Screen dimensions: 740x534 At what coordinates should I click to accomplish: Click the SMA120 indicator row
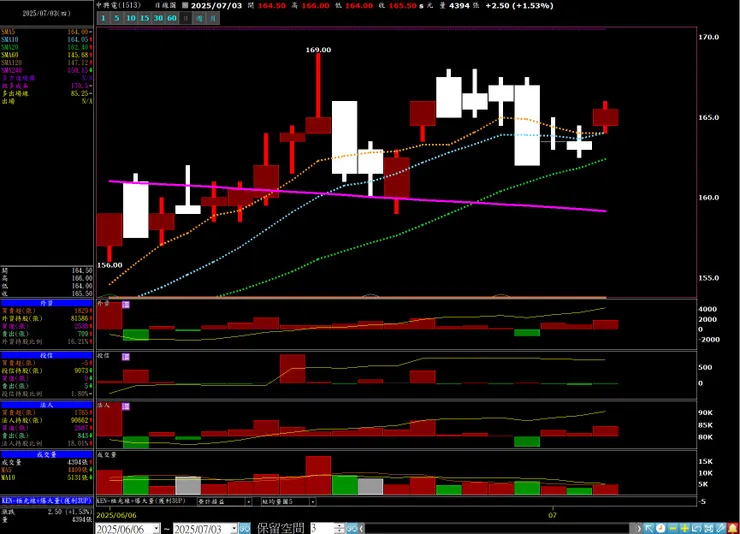(46, 63)
